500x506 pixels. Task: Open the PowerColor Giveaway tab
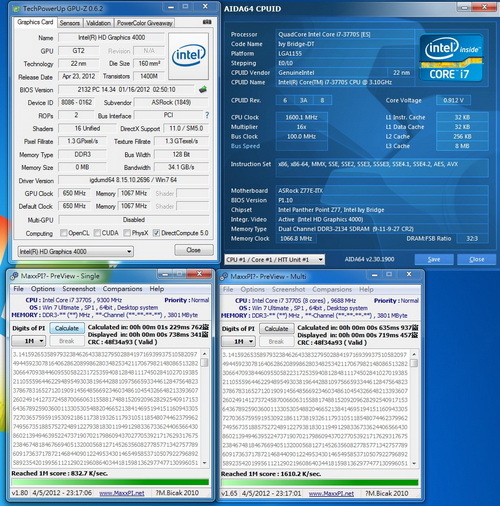coord(145,23)
